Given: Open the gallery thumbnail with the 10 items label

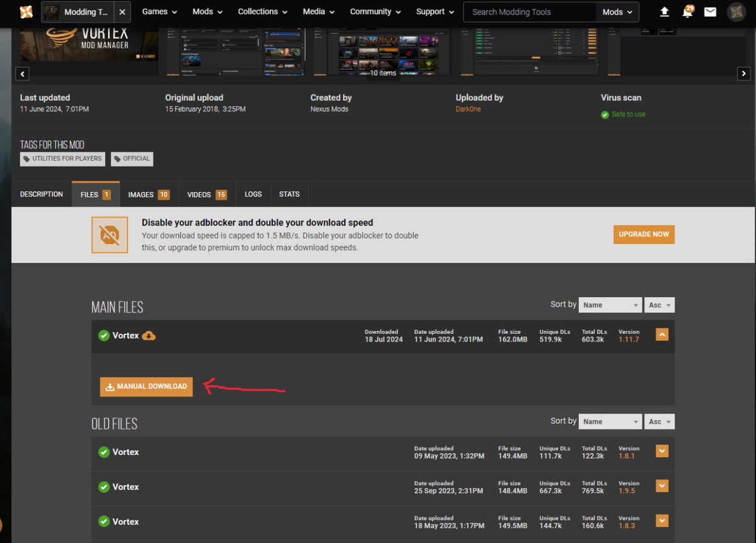Looking at the screenshot, I should [x=383, y=52].
